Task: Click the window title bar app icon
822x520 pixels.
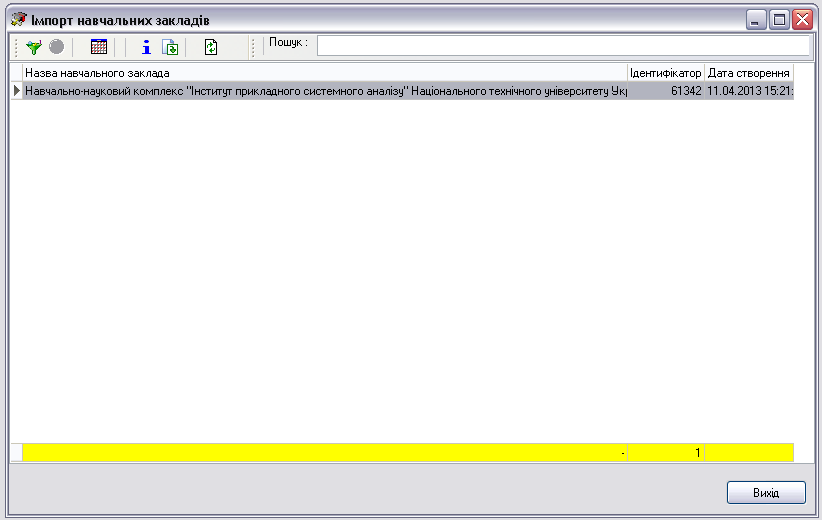Action: (x=19, y=20)
